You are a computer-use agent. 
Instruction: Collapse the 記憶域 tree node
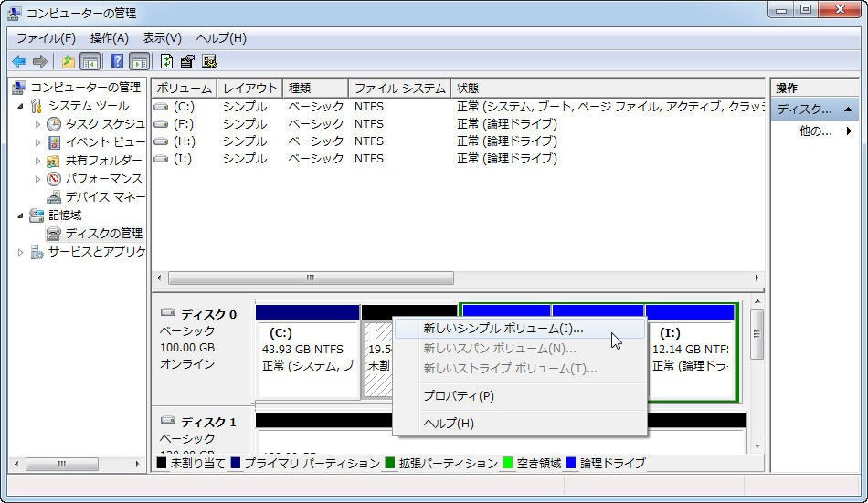(20, 215)
